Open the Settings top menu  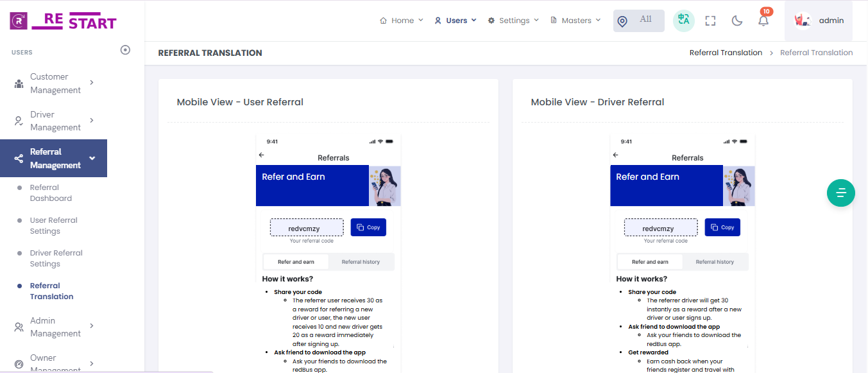pyautogui.click(x=513, y=21)
